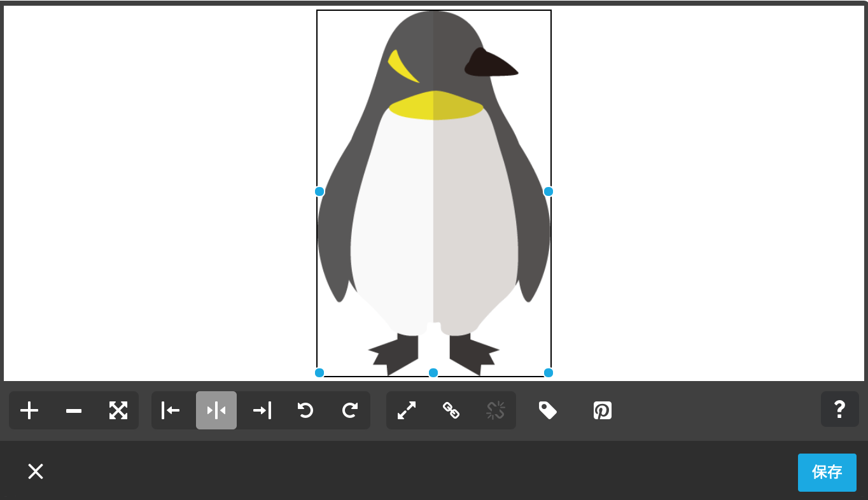Zoom out with the minus icon
The image size is (868, 500).
click(74, 410)
